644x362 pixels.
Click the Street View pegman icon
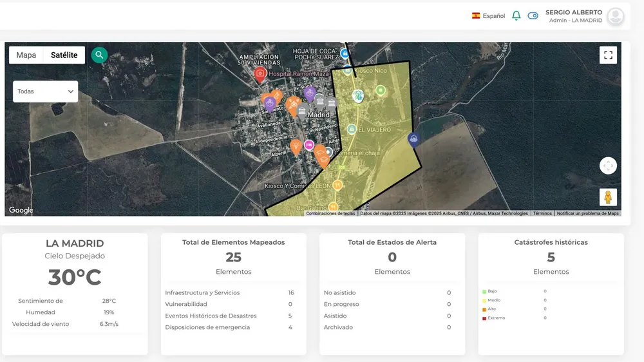click(608, 197)
